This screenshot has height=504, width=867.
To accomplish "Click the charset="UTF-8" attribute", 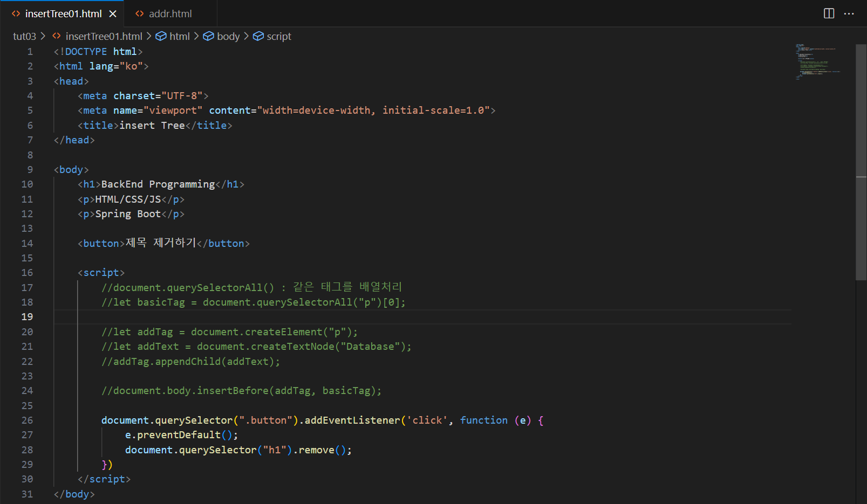I will coord(158,96).
